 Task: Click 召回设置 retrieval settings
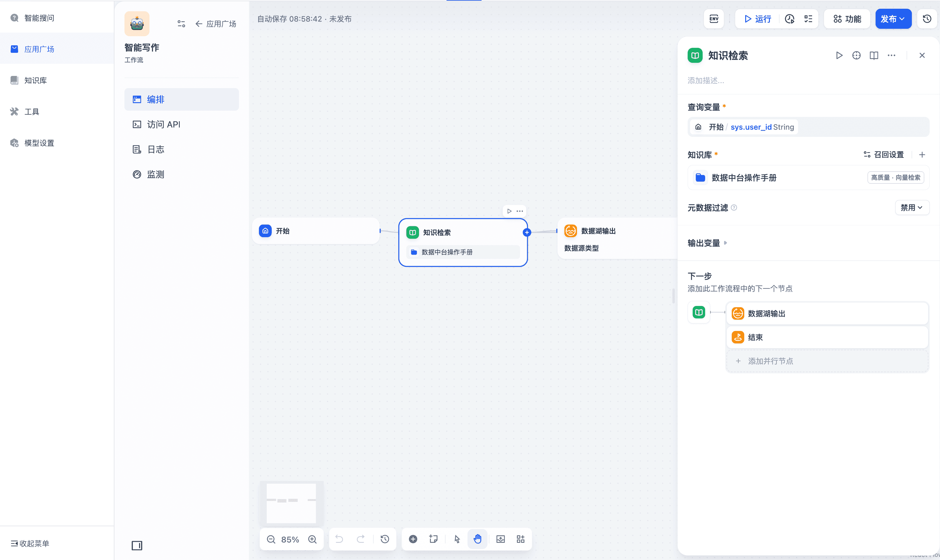click(884, 155)
